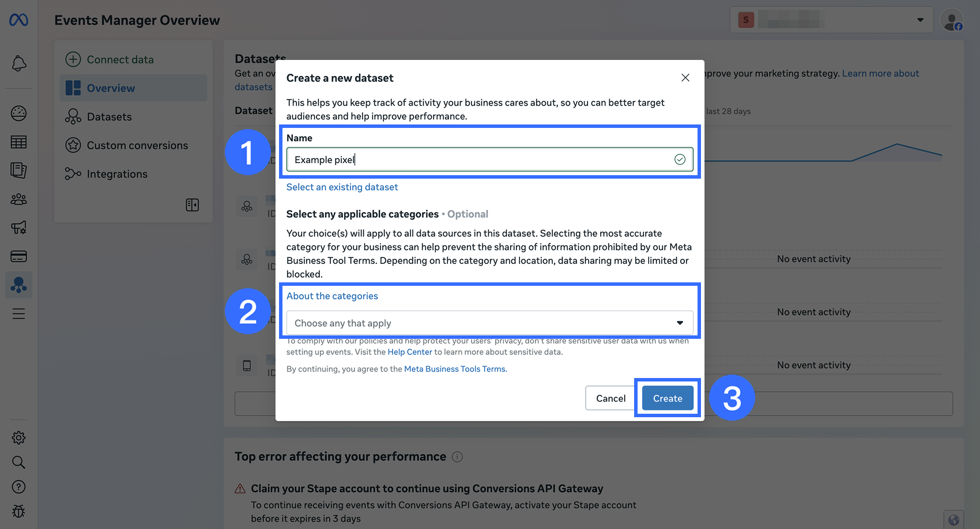Open the notifications bell icon
Screen dimensions: 980x529
[19, 63]
